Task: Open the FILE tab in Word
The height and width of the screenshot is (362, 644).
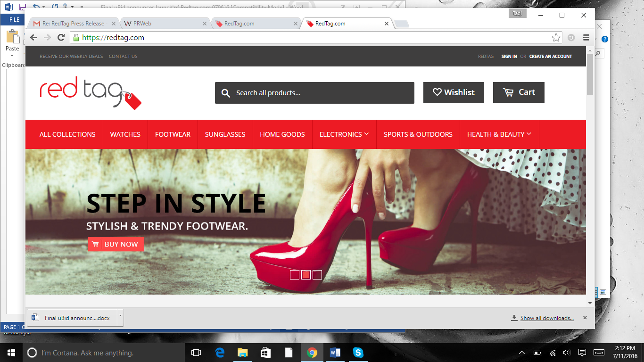Action: click(15, 20)
